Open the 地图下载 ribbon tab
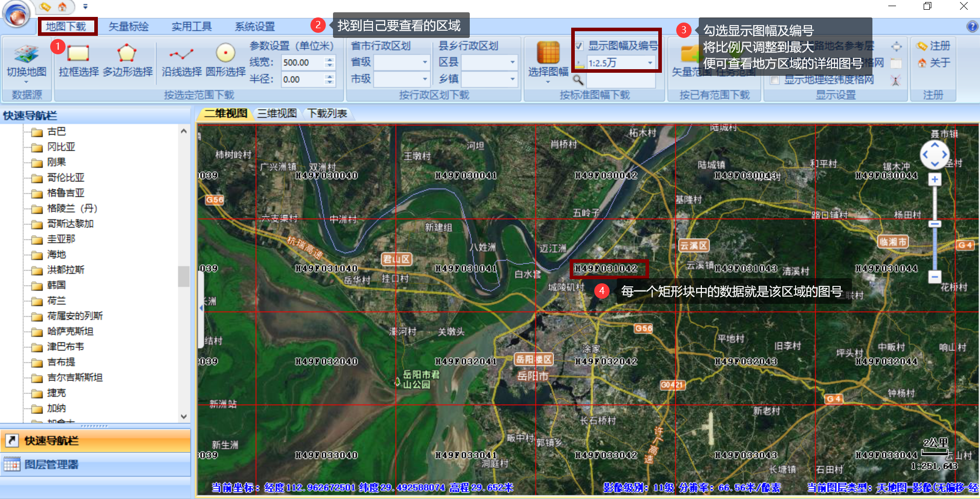The height and width of the screenshot is (499, 980). point(67,26)
